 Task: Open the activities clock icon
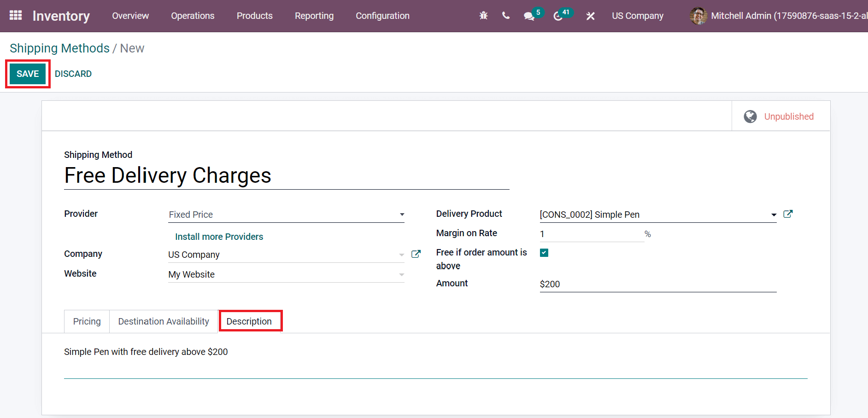click(x=558, y=16)
